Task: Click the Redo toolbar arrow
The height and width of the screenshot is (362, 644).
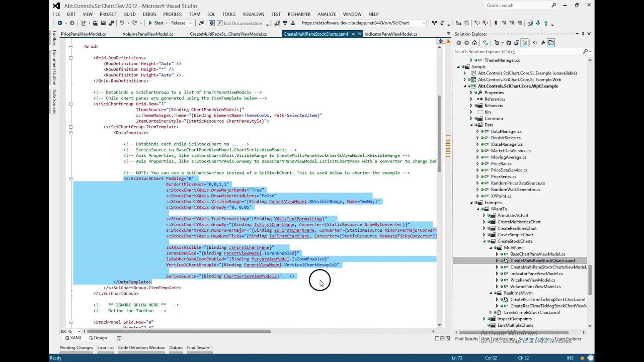Action: 134,23
